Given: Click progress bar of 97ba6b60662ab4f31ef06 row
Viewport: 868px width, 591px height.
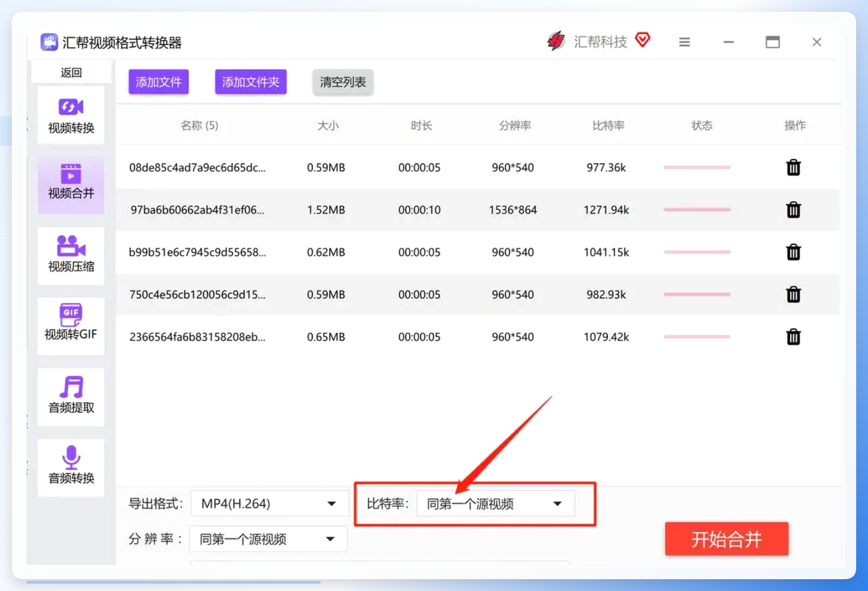Looking at the screenshot, I should [697, 209].
